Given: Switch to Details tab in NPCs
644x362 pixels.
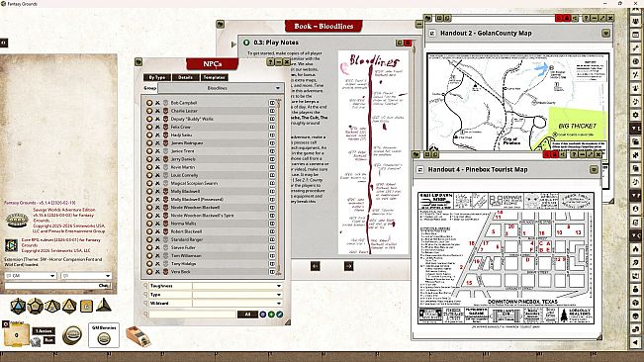Looking at the screenshot, I should [186, 77].
